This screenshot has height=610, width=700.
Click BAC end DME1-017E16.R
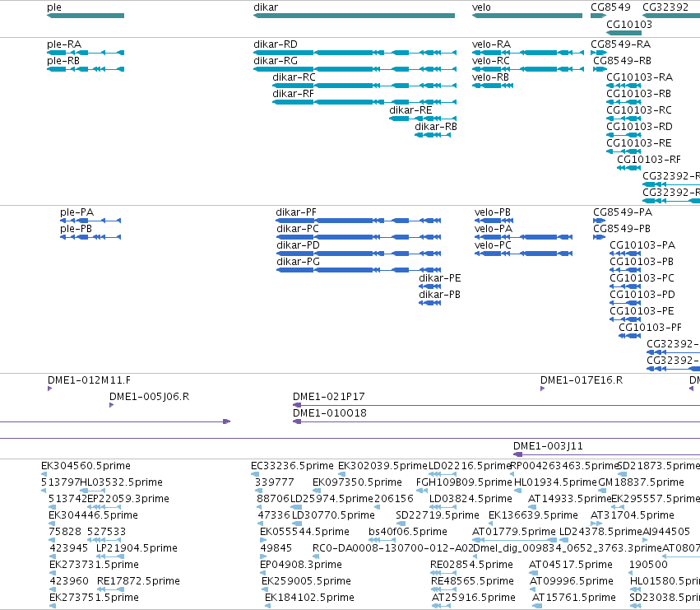[542, 389]
